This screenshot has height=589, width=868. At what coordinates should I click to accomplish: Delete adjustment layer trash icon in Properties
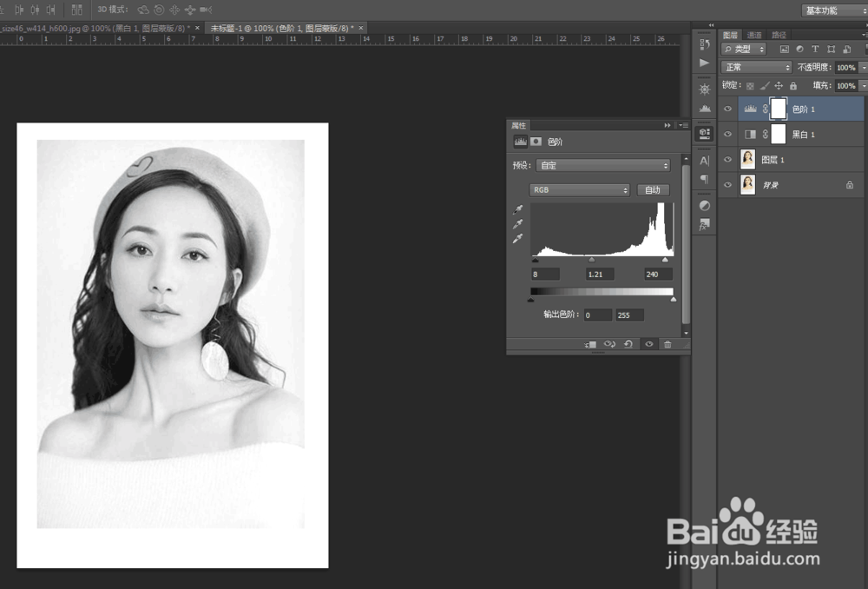point(667,344)
